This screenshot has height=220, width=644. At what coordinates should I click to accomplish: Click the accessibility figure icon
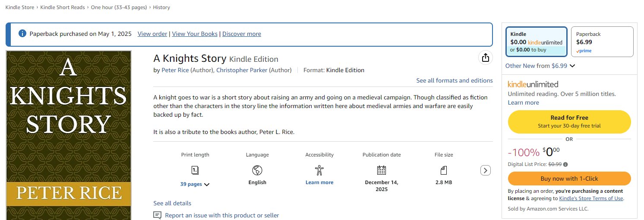click(319, 170)
